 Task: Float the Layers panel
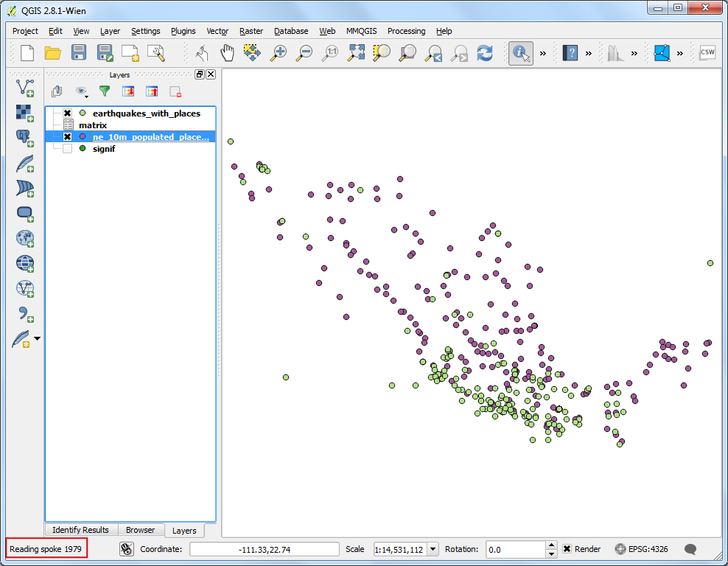tap(200, 74)
